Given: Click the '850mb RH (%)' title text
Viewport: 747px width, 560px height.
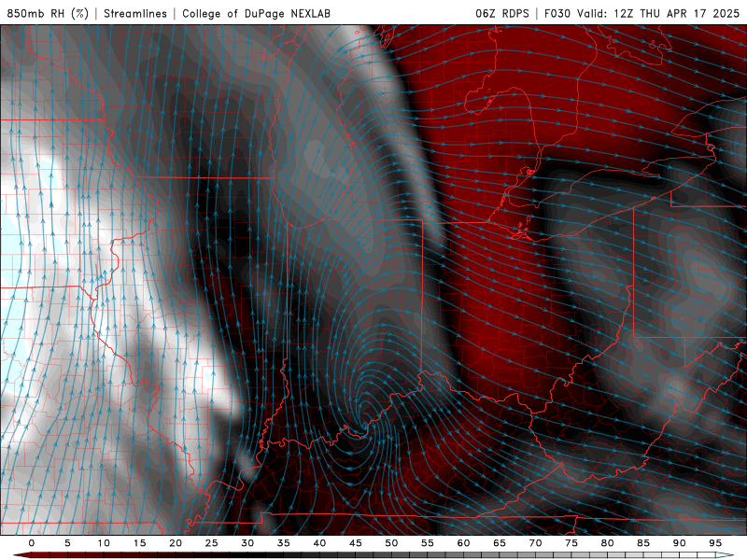Looking at the screenshot, I should coord(48,13).
